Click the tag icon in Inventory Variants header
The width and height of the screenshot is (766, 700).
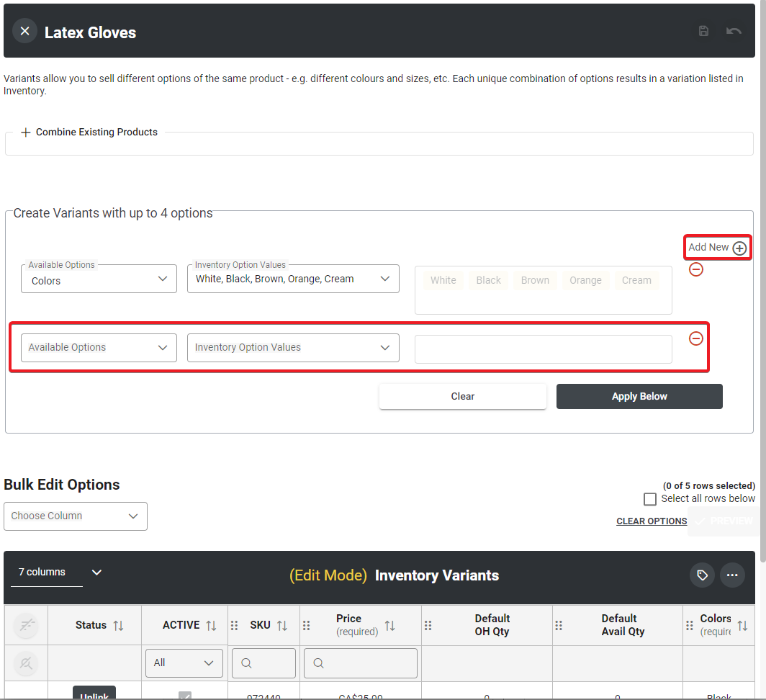tap(702, 575)
